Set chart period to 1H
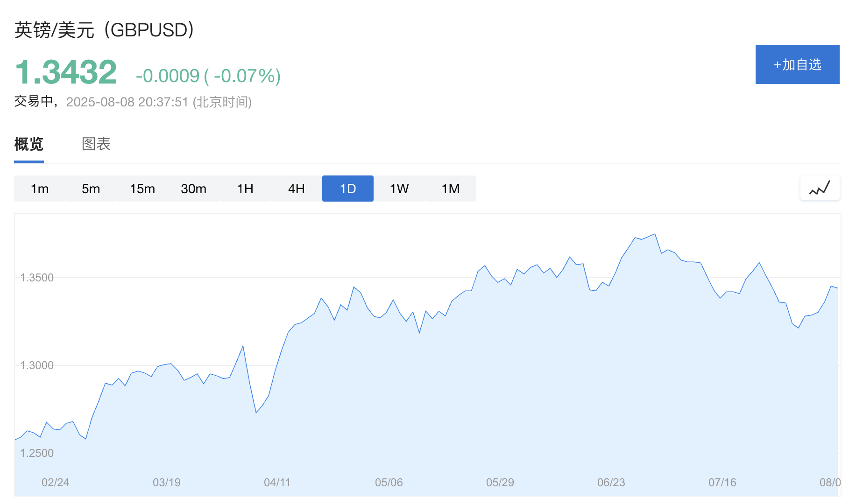The image size is (849, 504). [x=245, y=189]
